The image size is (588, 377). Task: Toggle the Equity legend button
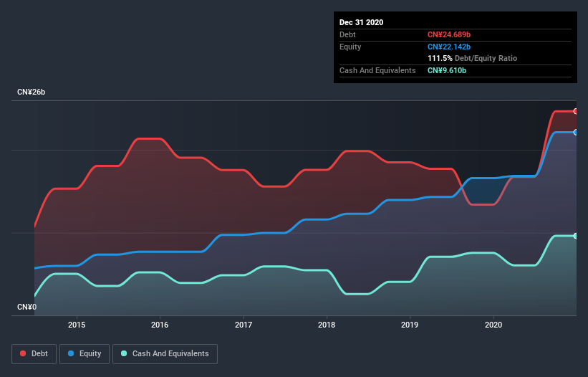[x=85, y=354]
